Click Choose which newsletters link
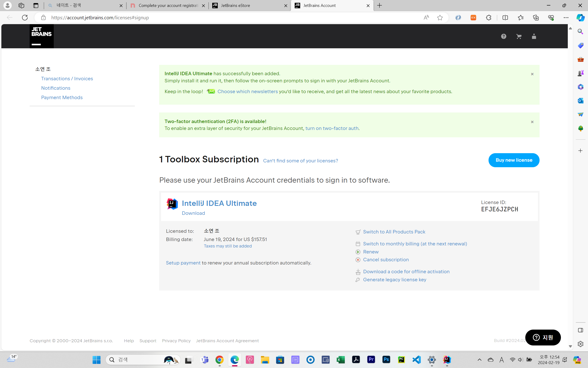 (x=248, y=92)
